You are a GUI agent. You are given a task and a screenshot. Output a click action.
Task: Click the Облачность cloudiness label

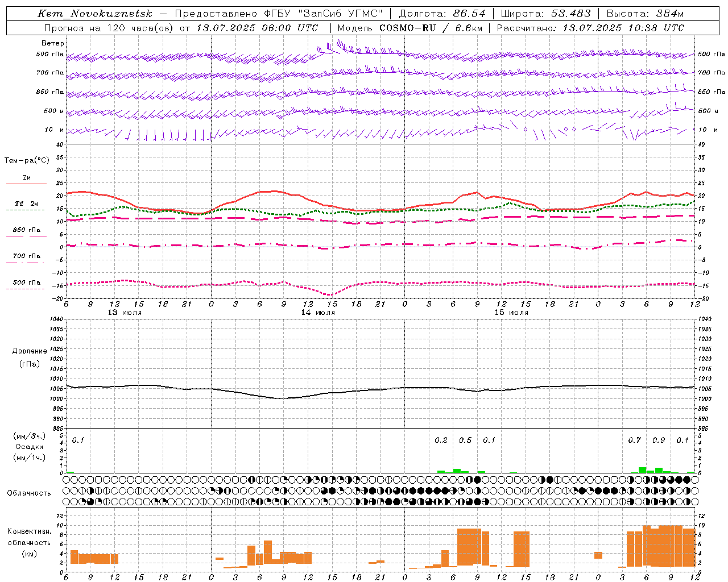29,493
